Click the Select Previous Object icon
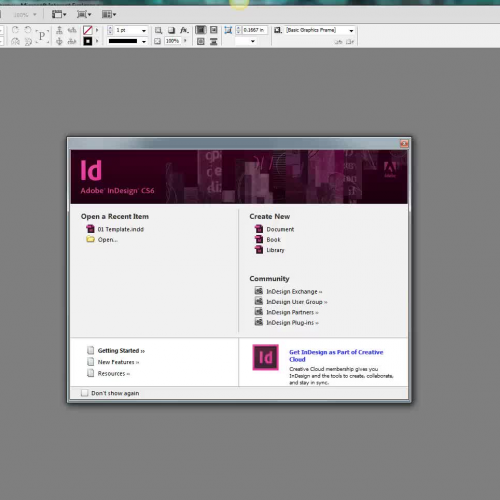The width and height of the screenshot is (500, 500). (72, 30)
